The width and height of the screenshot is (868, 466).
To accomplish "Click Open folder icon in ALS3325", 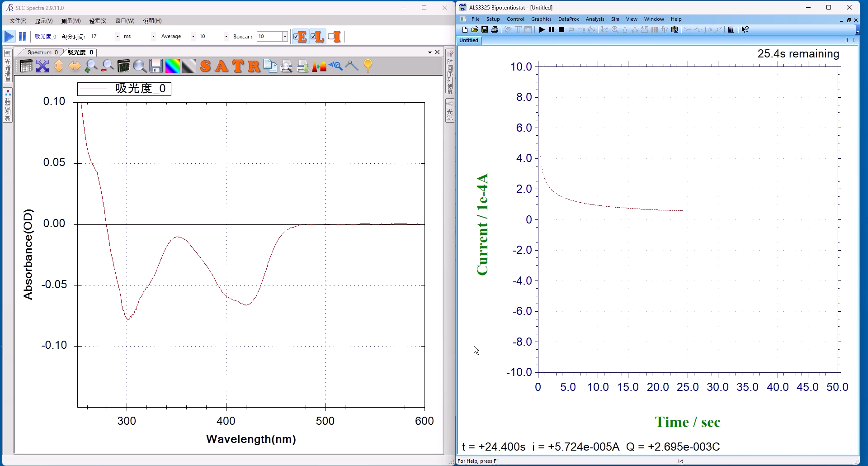I will (475, 30).
